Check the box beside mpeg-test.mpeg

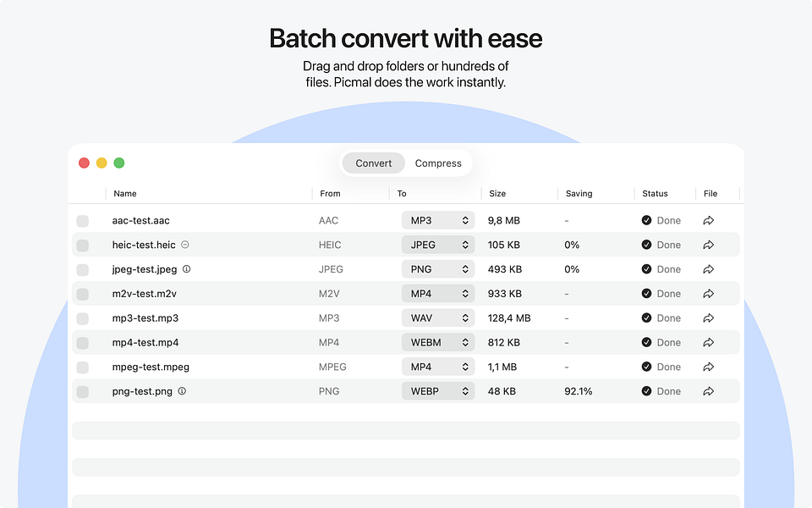[x=83, y=367]
